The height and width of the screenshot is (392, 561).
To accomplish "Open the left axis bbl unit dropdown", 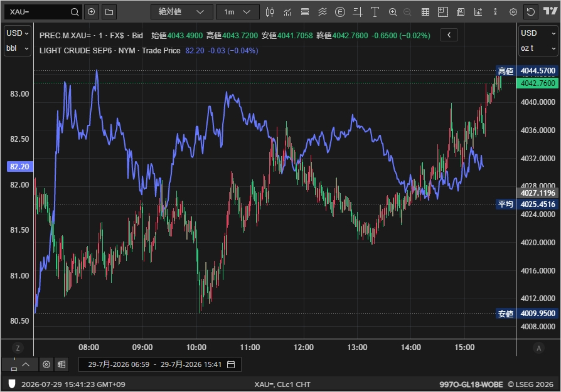I will 17,48.
